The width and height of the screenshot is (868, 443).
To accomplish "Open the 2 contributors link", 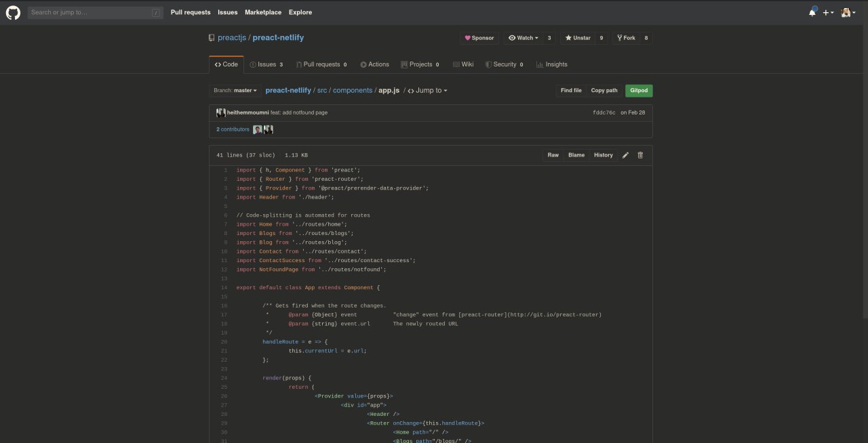I will tap(233, 129).
